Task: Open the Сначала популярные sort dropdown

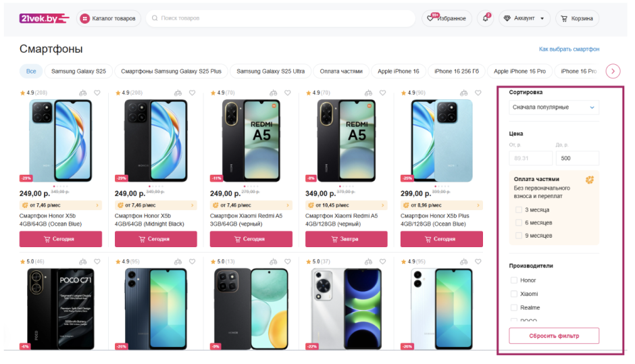Action: coord(554,107)
